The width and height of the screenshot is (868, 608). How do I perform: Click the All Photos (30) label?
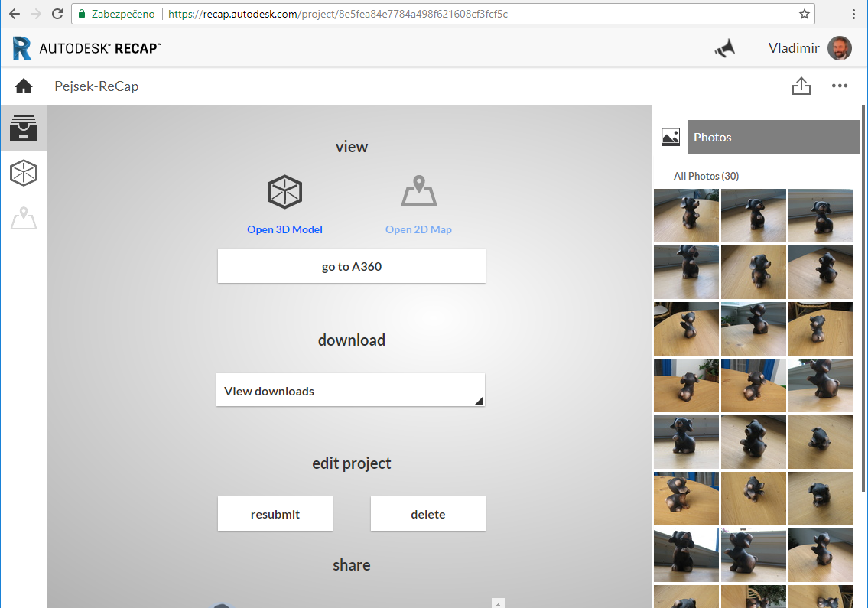(706, 176)
